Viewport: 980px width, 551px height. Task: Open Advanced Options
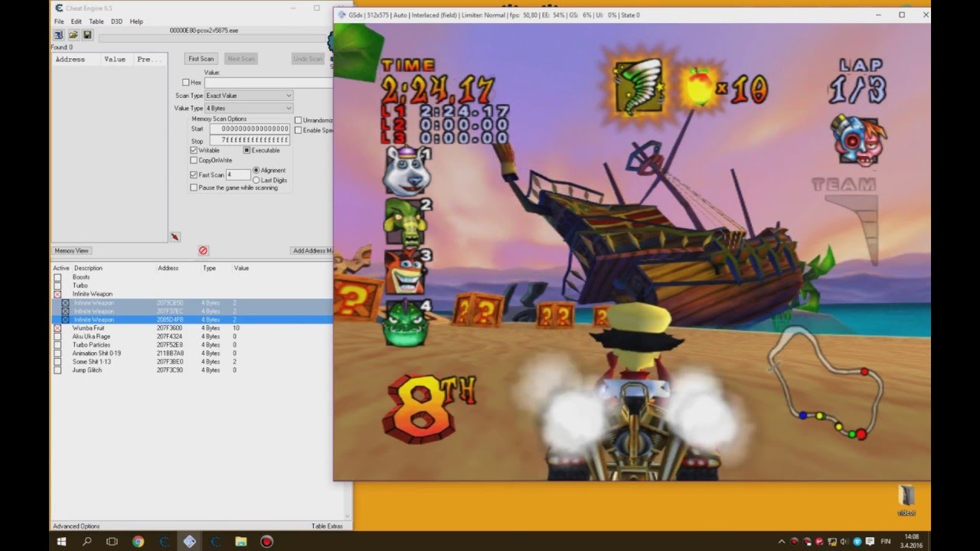point(76,526)
